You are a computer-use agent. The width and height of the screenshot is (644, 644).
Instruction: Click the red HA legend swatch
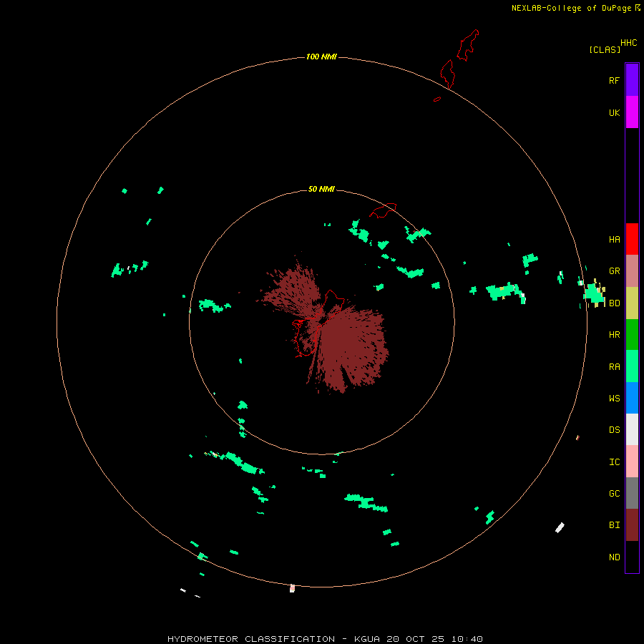click(x=632, y=239)
